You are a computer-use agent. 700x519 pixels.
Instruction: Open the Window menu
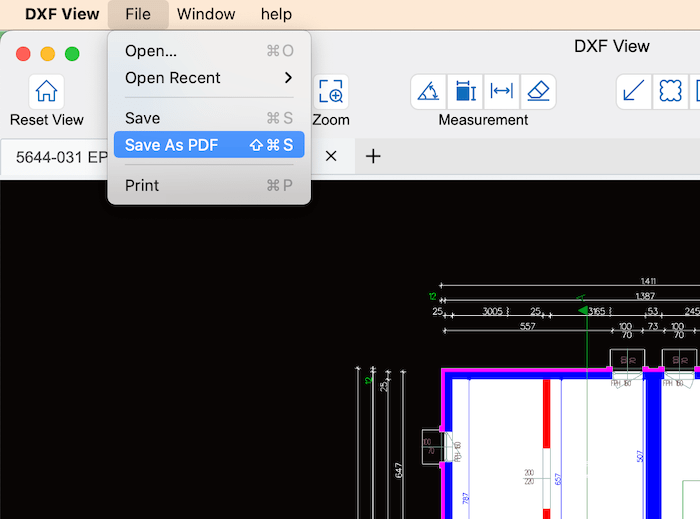click(x=206, y=14)
